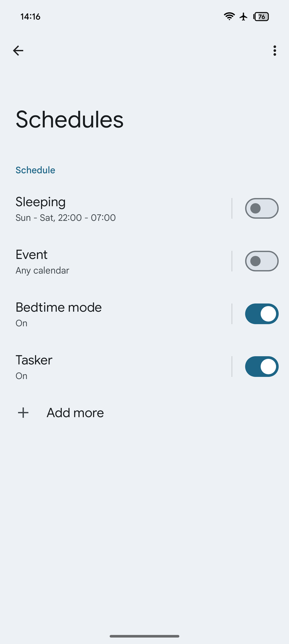Tap the Wi-Fi status icon

tap(229, 16)
